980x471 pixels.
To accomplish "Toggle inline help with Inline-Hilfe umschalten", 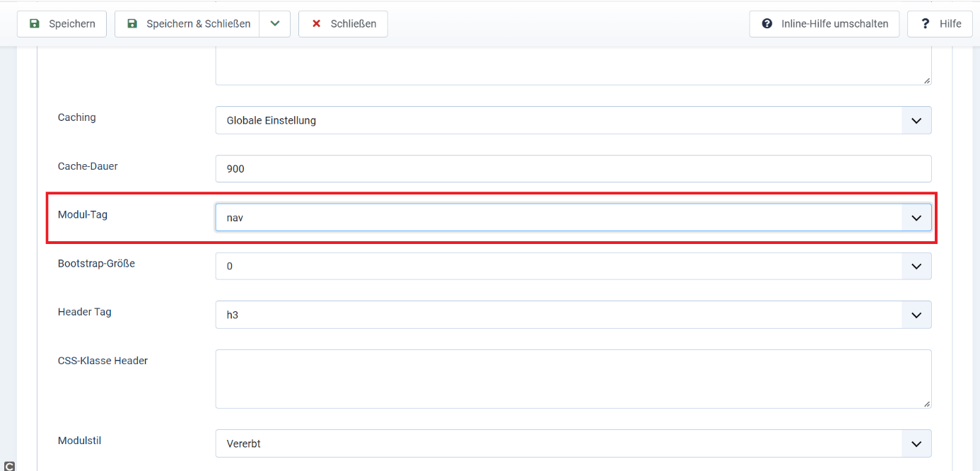I will point(824,24).
